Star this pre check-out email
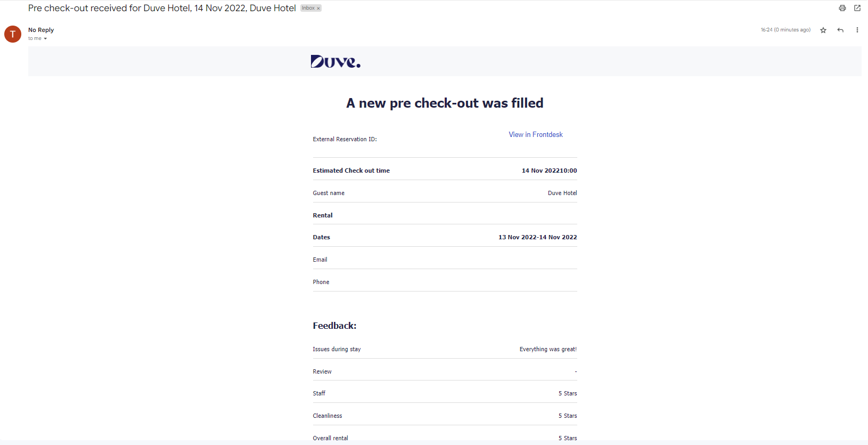Viewport: 868px width, 445px height. tap(823, 30)
